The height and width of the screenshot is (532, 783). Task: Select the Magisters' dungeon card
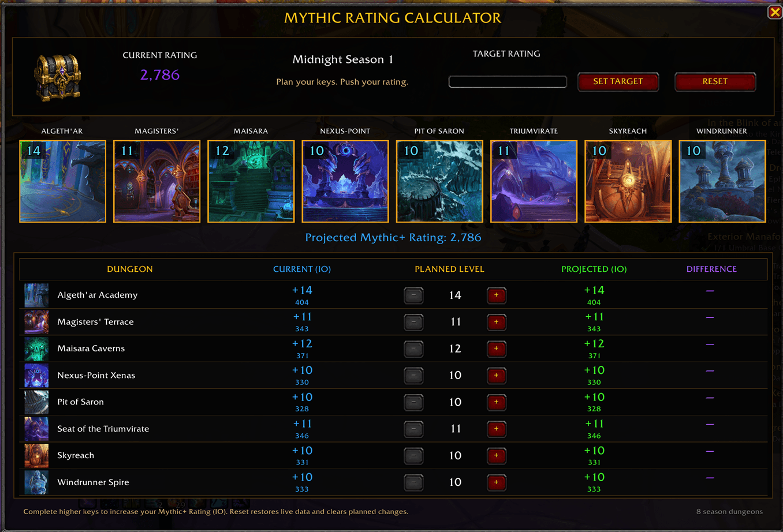pos(156,181)
